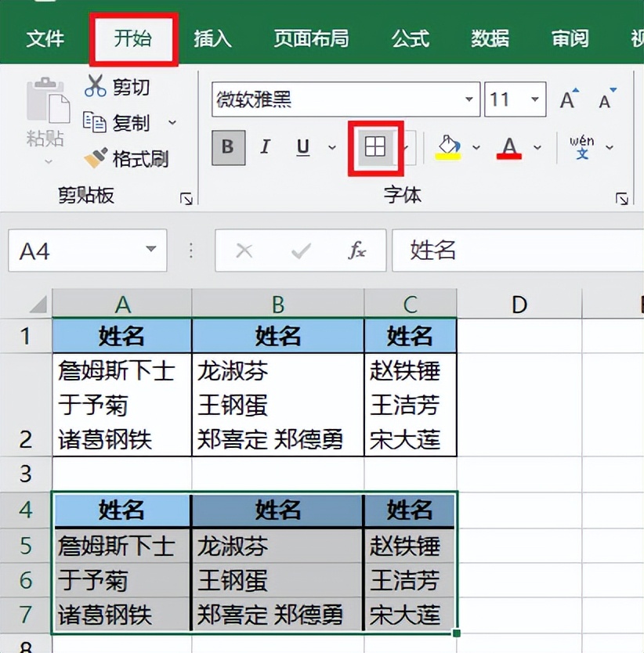This screenshot has width=644, height=653.
Task: Click the 粘贴 (Paste) button
Action: pyautogui.click(x=45, y=117)
